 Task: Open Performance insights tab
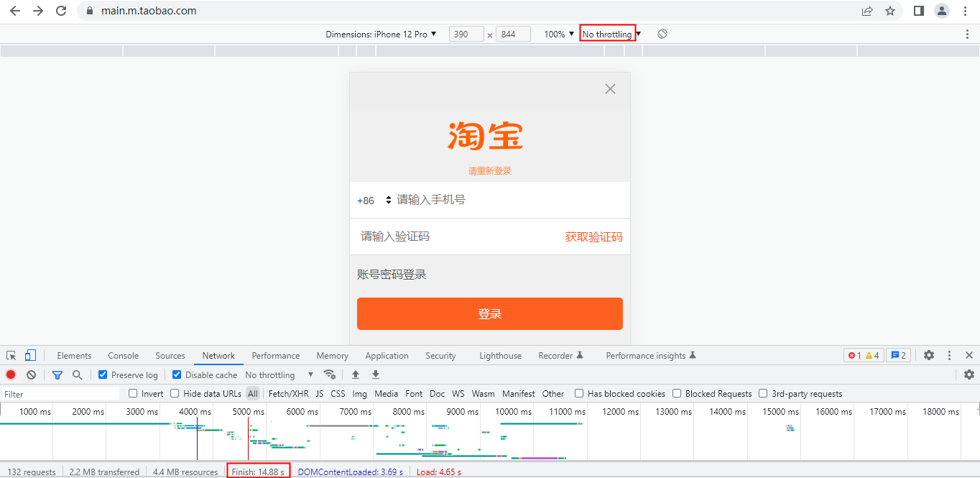651,355
